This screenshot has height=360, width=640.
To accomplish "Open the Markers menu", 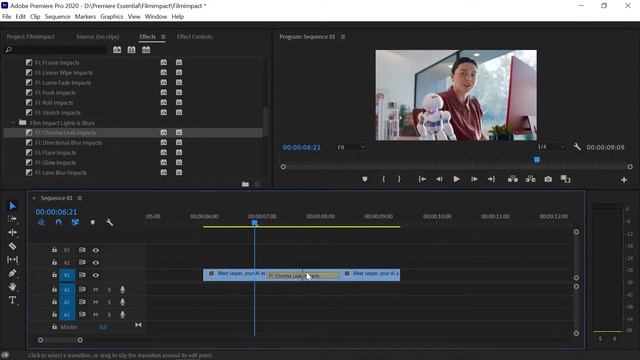I will click(x=85, y=17).
